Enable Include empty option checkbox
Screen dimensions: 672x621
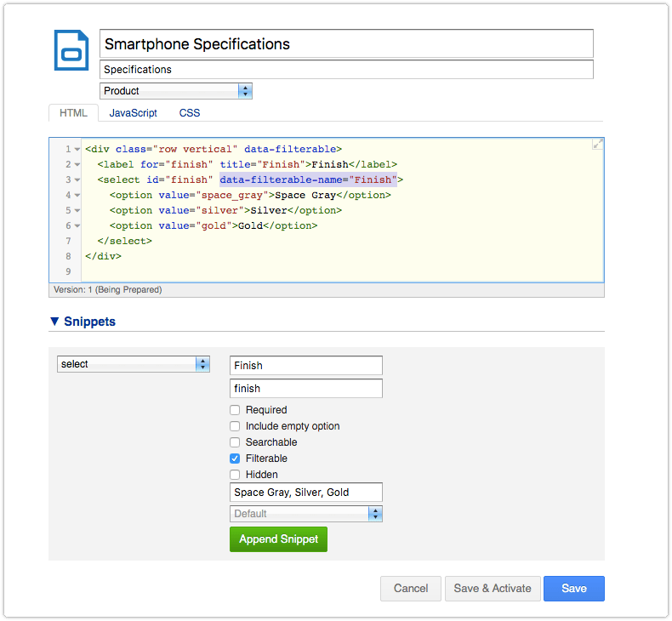tap(235, 426)
